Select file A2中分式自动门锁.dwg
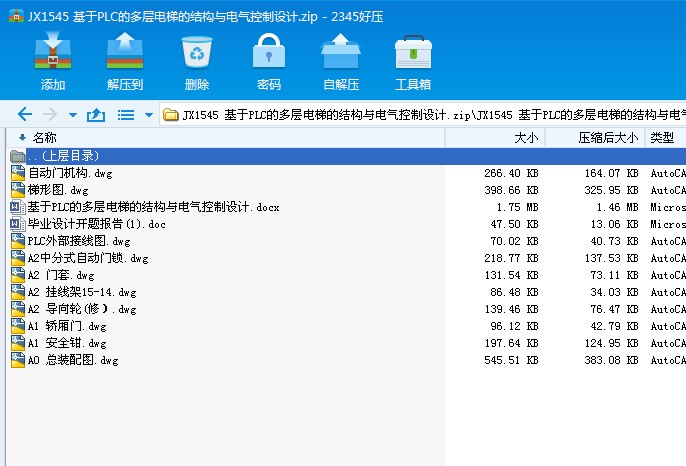 (x=88, y=258)
